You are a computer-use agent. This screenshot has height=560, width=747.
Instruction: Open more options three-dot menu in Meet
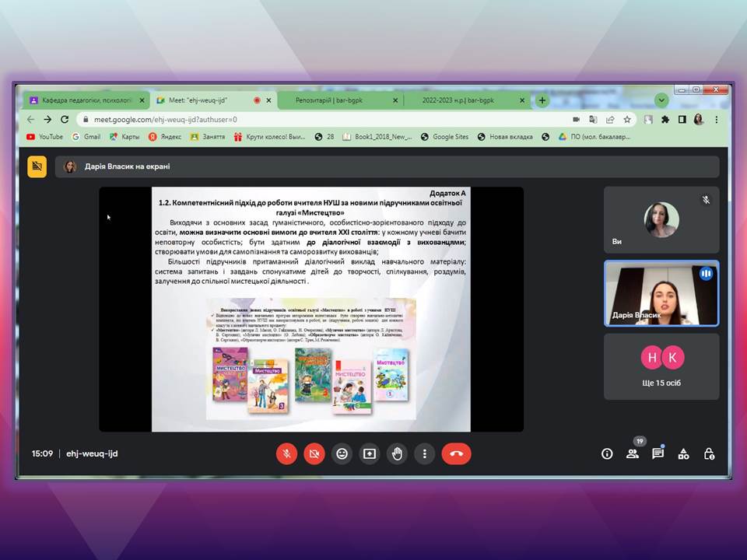pos(425,453)
